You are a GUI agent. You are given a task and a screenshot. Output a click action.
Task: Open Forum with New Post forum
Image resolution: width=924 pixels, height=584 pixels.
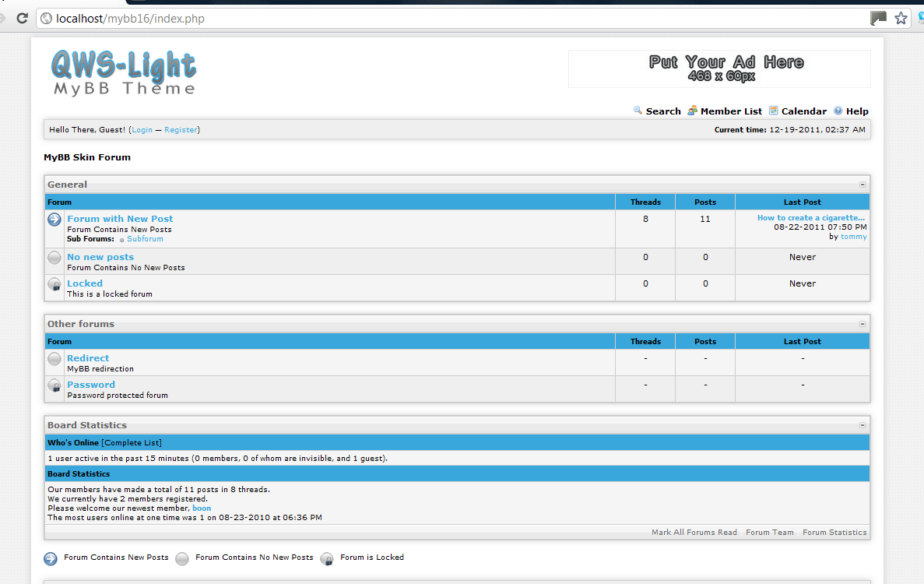coord(120,219)
